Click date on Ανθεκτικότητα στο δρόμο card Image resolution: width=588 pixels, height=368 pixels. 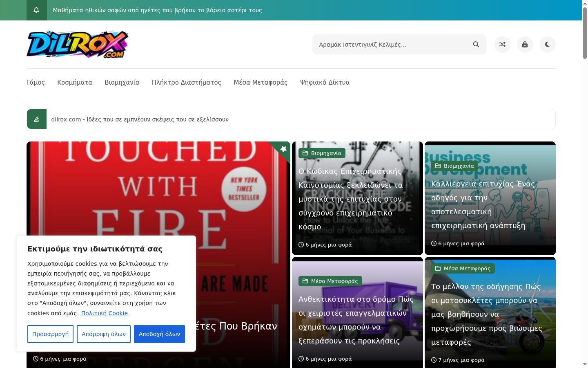325,359
